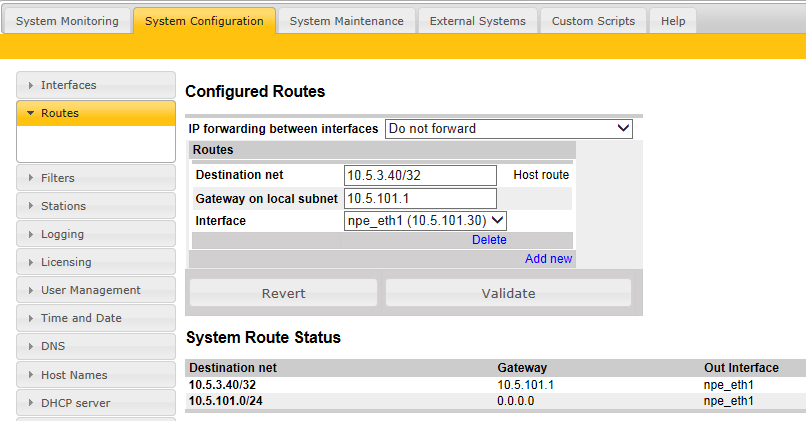
Task: Collapse the Routes sidebar section
Action: coord(96,113)
